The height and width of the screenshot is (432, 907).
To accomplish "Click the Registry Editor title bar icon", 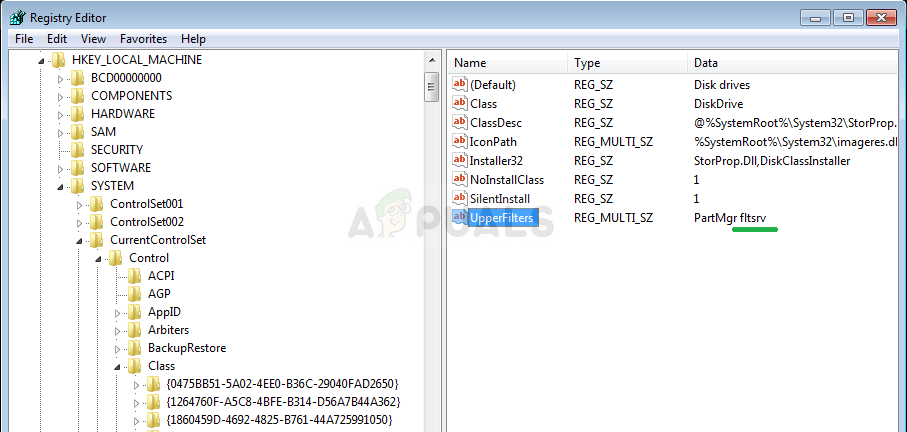I will (17, 17).
